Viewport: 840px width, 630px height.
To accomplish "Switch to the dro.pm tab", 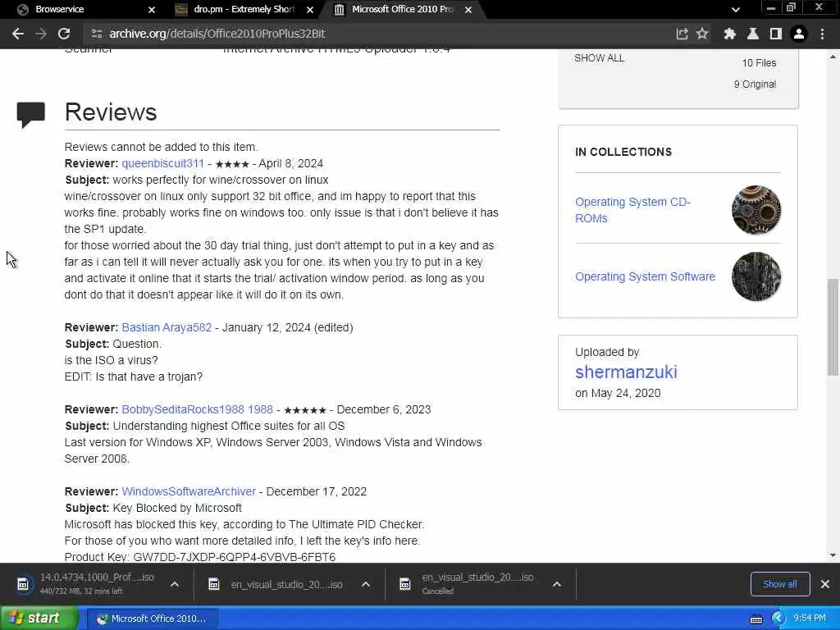I will click(244, 10).
